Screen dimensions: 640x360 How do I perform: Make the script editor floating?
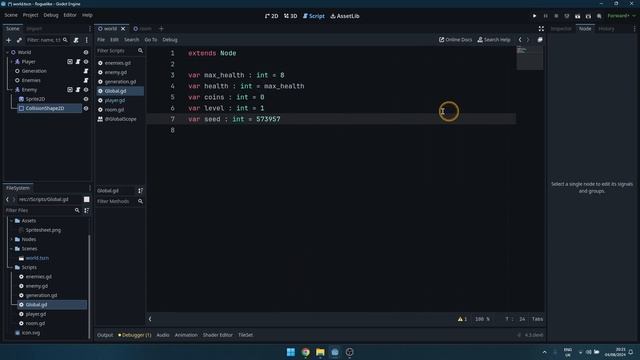540,40
